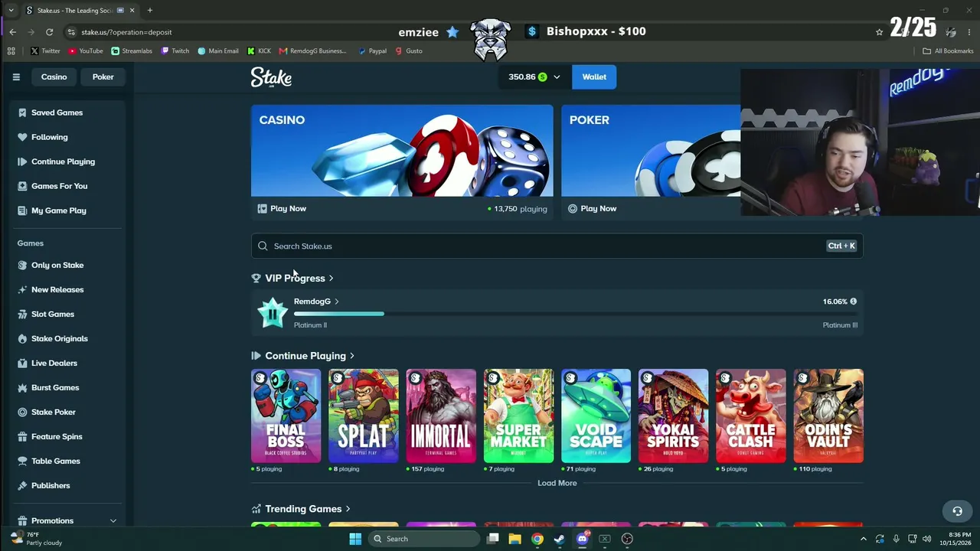Click the Stake Originals icon
This screenshot has width=980, height=551.
pyautogui.click(x=22, y=338)
